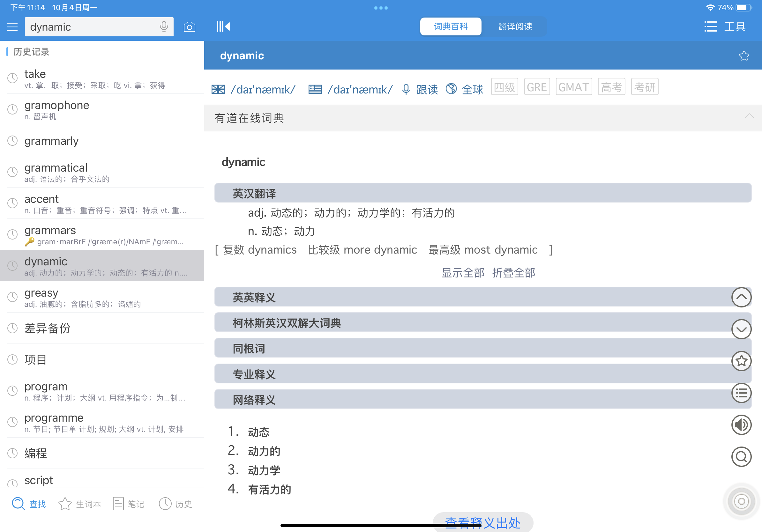This screenshot has height=532, width=762.
Task: Favorite dynamic with header star icon
Action: (x=744, y=56)
